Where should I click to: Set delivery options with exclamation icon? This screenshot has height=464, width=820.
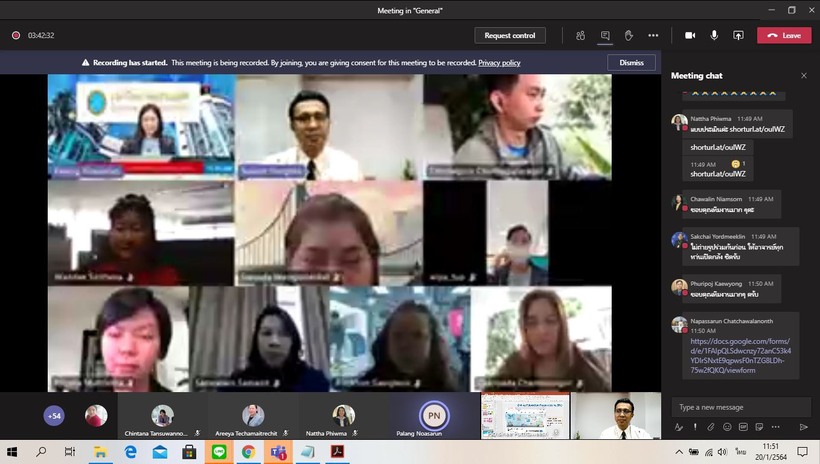pos(695,427)
